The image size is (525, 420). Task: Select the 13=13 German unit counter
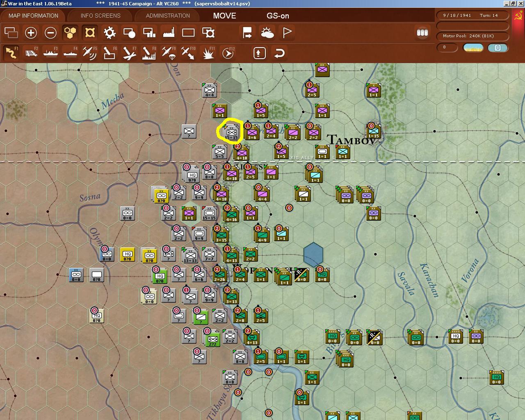click(190, 255)
